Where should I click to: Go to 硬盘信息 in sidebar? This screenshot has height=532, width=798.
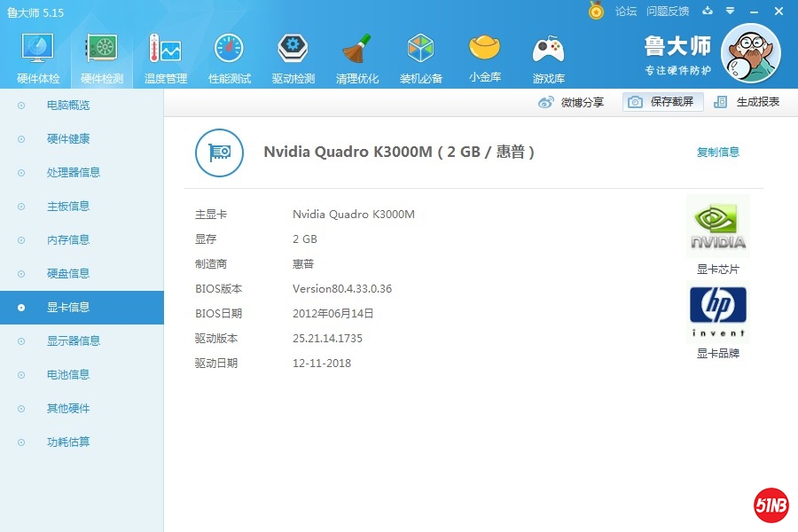[x=67, y=274]
